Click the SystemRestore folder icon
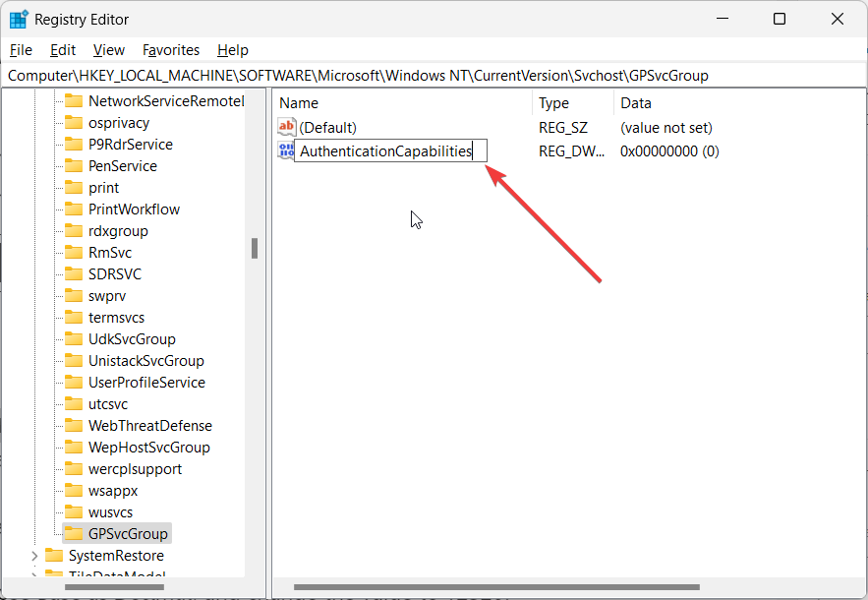 click(54, 555)
